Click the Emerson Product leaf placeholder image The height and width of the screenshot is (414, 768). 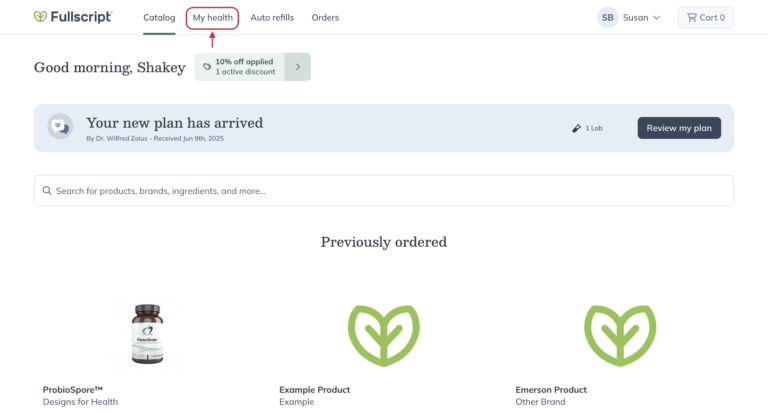620,334
